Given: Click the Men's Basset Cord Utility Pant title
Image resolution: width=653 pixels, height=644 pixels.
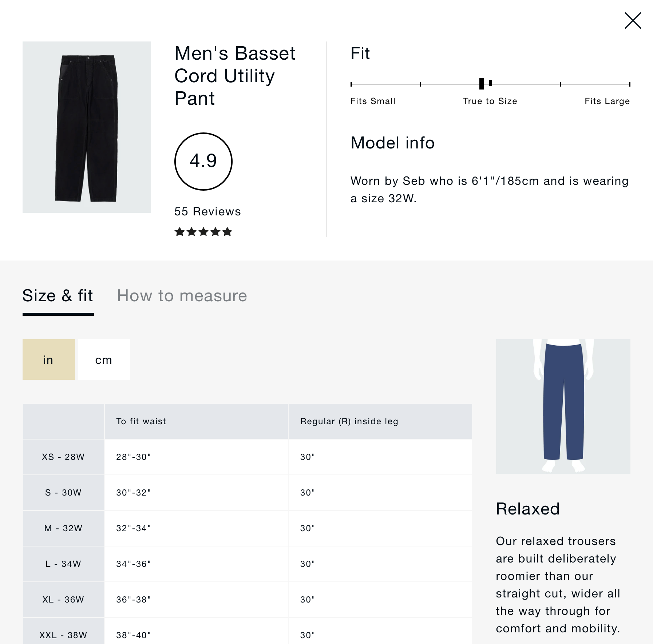Looking at the screenshot, I should point(235,76).
